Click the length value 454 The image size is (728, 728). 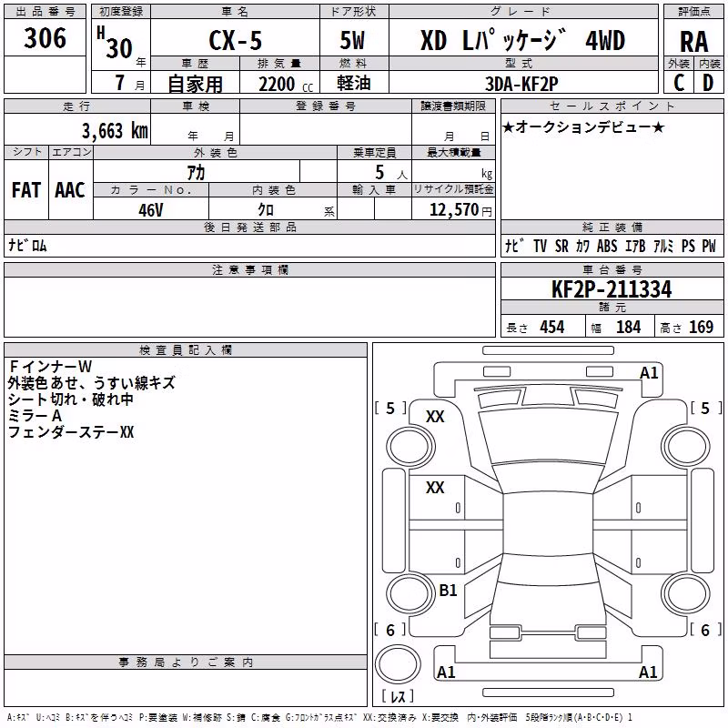552,327
